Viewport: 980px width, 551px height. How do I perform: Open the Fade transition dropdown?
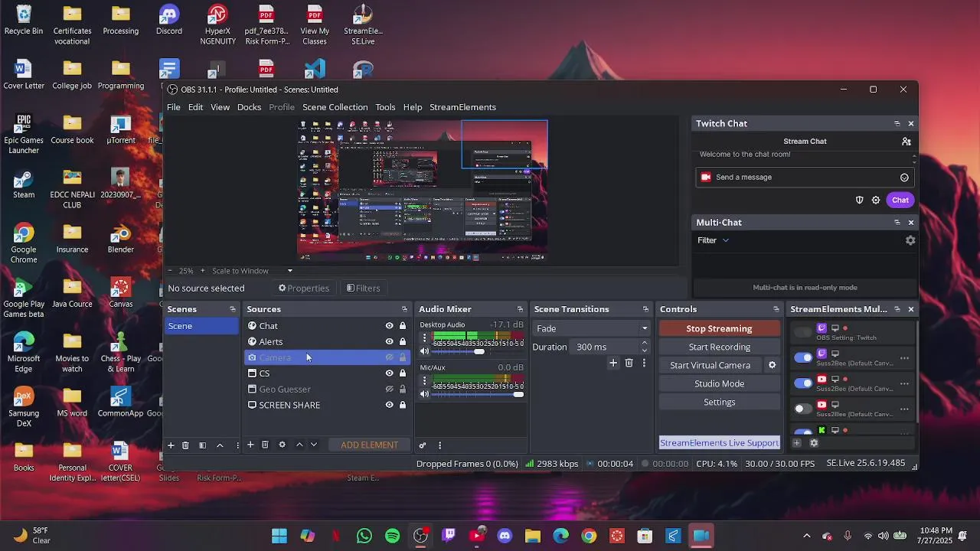click(x=591, y=328)
